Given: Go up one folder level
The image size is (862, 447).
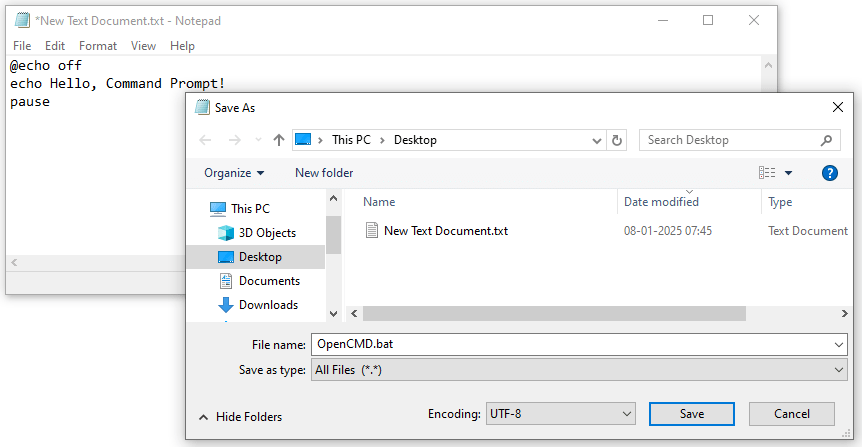Looking at the screenshot, I should tap(279, 140).
